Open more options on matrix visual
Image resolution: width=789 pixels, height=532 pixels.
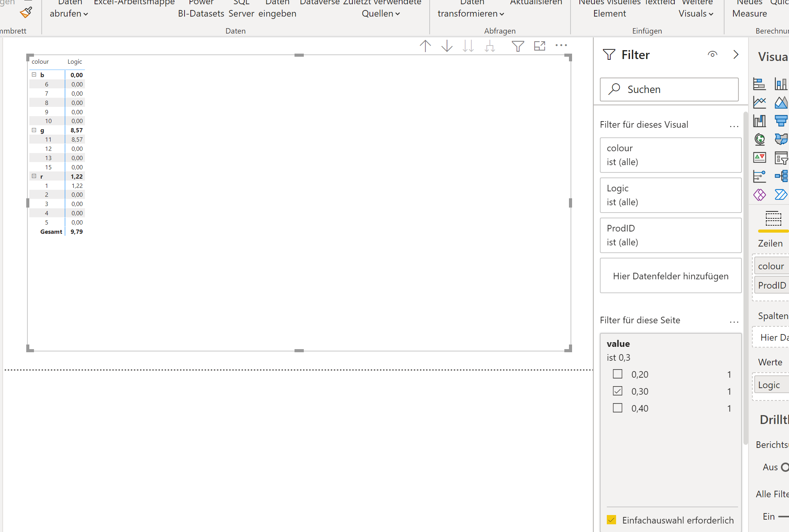pos(561,45)
